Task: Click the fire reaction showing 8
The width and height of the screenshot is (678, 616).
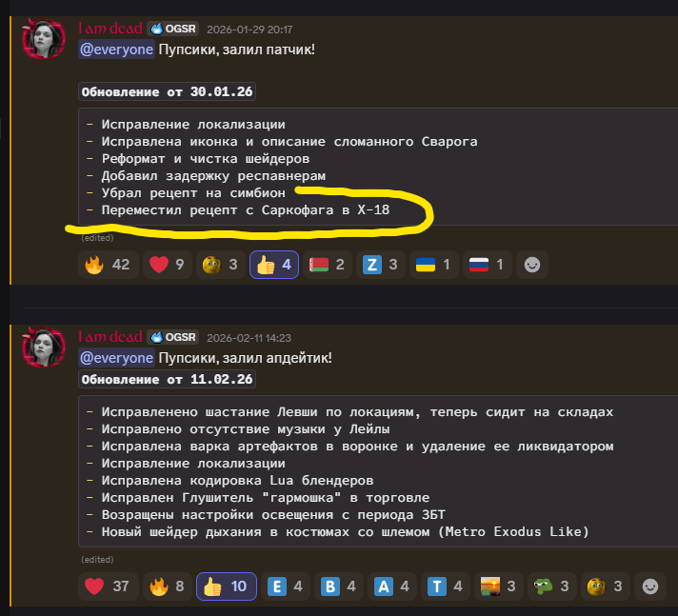Action: (168, 586)
